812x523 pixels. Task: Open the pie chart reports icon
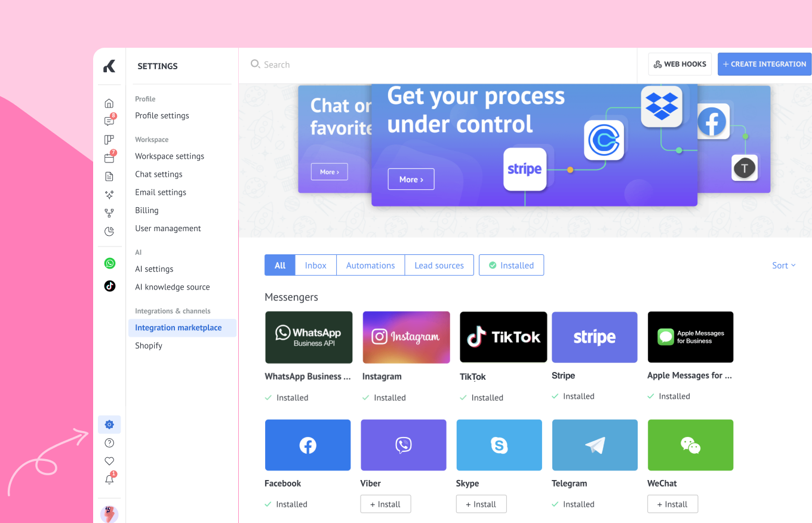pyautogui.click(x=109, y=231)
